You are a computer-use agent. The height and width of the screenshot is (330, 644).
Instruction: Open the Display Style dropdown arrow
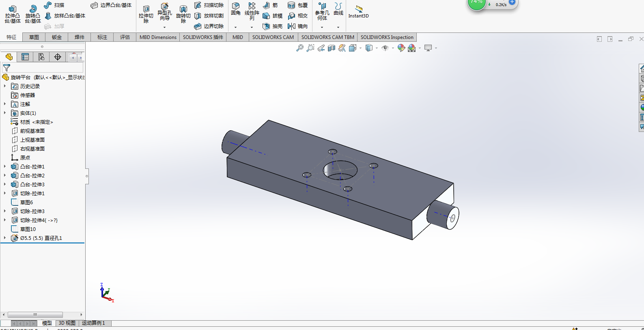coord(377,48)
